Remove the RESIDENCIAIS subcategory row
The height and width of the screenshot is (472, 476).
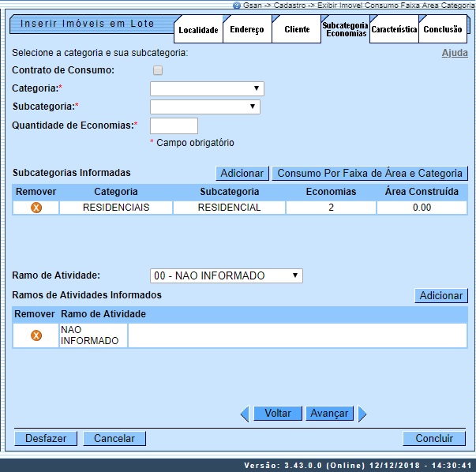pos(36,208)
